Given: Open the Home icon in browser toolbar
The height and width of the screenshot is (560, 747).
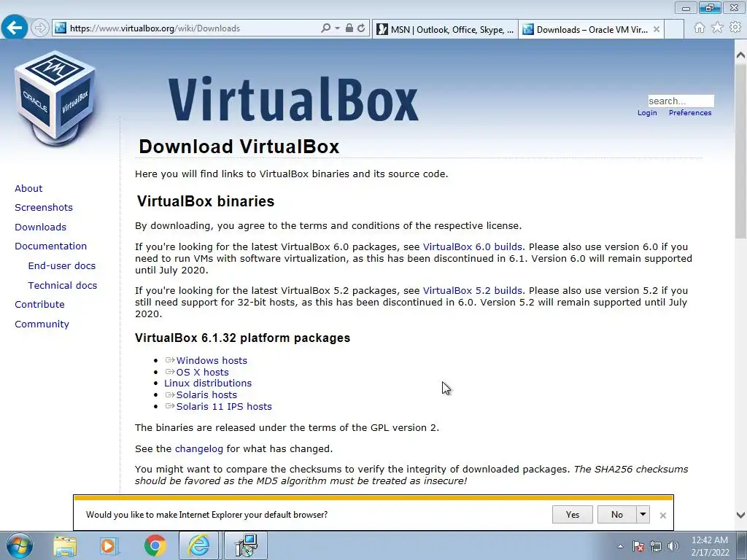Looking at the screenshot, I should click(700, 28).
